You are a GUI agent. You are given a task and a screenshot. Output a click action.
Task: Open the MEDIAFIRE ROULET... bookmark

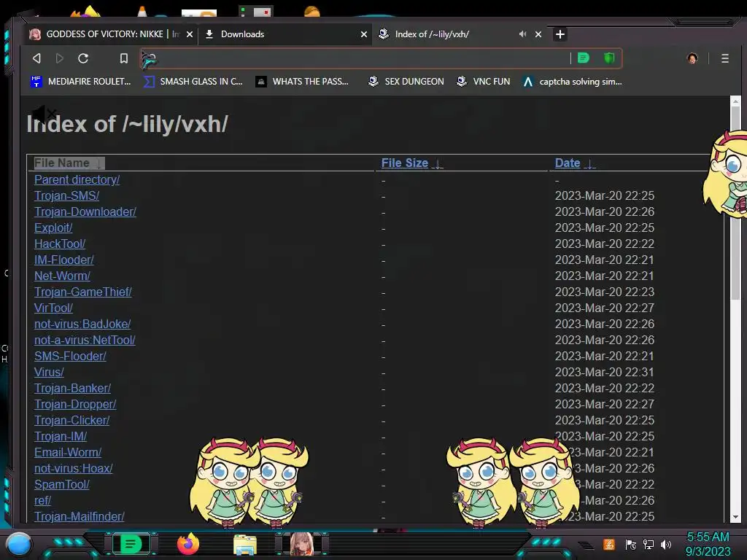tap(80, 82)
